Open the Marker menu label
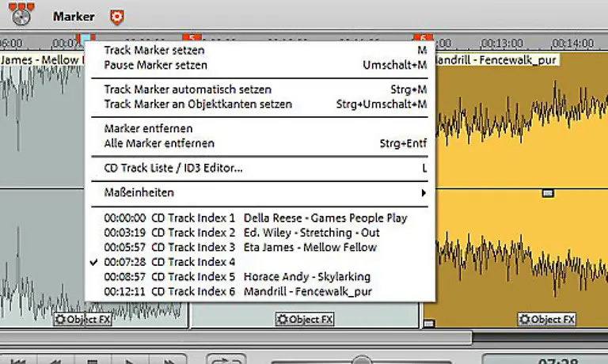This screenshot has width=608, height=364. click(74, 17)
